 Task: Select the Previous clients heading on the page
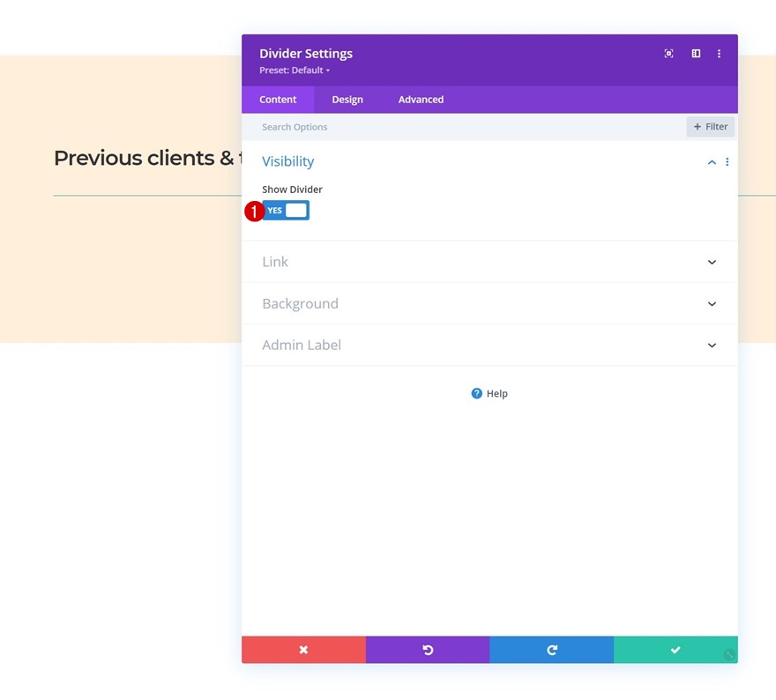click(147, 158)
